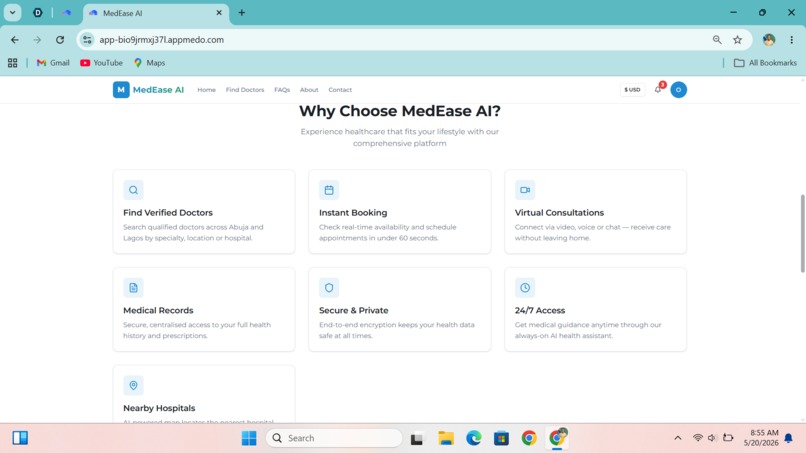Open Wi-Fi network settings in tray
Viewport: 806px width, 453px height.
(698, 438)
